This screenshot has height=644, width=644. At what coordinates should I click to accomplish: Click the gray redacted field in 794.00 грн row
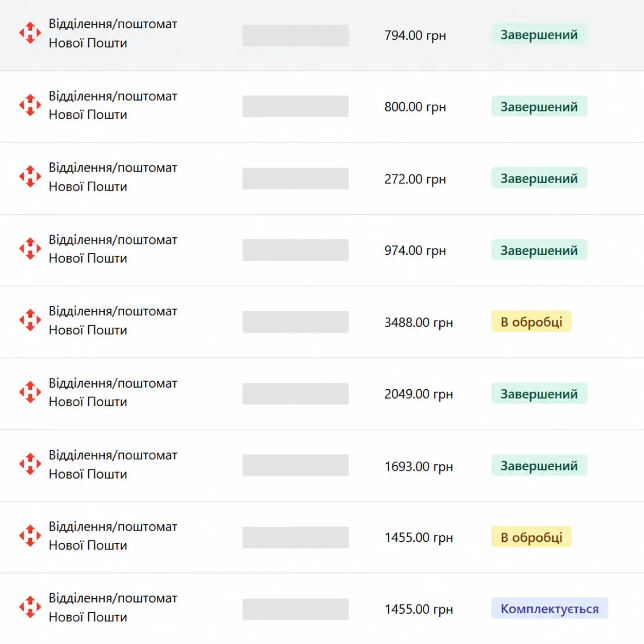(x=295, y=35)
